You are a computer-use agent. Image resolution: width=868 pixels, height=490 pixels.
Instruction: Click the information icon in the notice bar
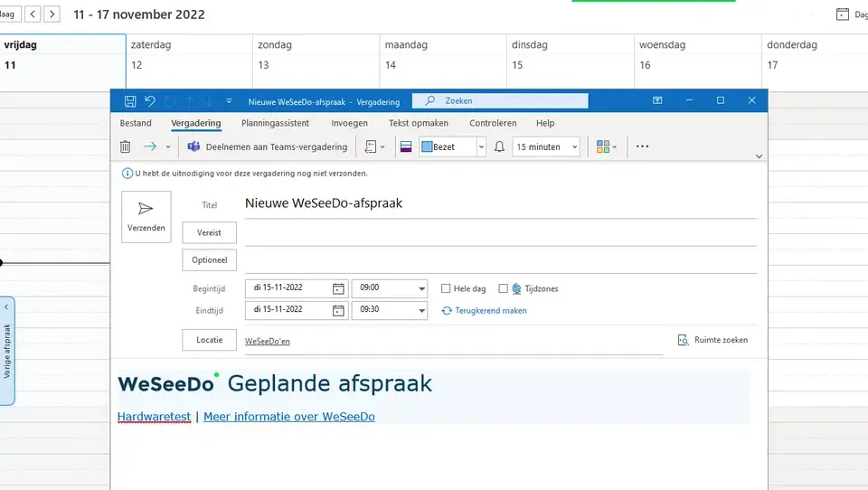pyautogui.click(x=127, y=174)
